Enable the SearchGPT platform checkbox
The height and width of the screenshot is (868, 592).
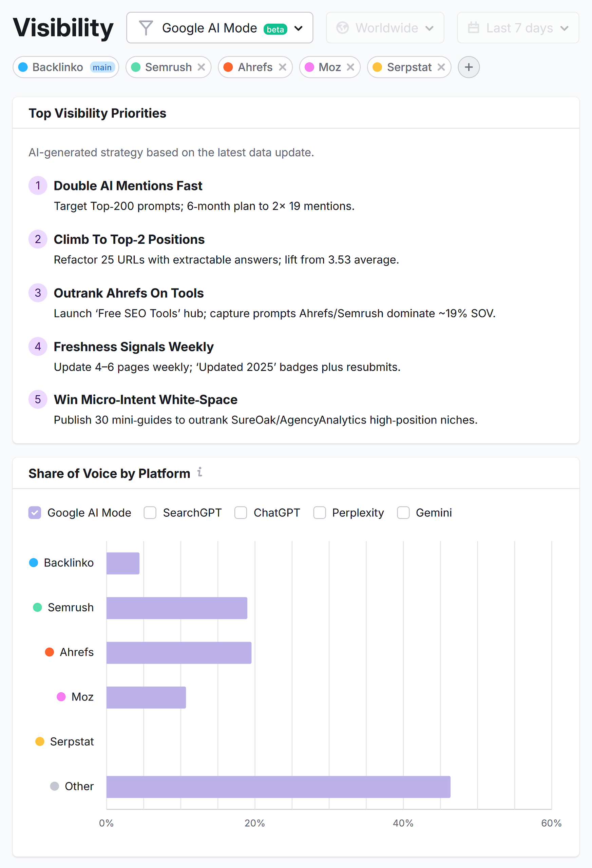(150, 512)
